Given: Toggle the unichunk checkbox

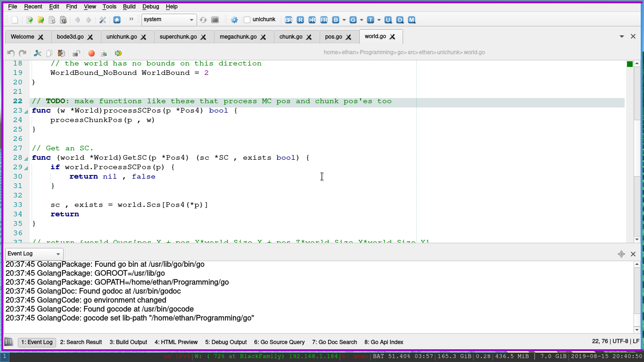Looking at the screenshot, I should [247, 20].
